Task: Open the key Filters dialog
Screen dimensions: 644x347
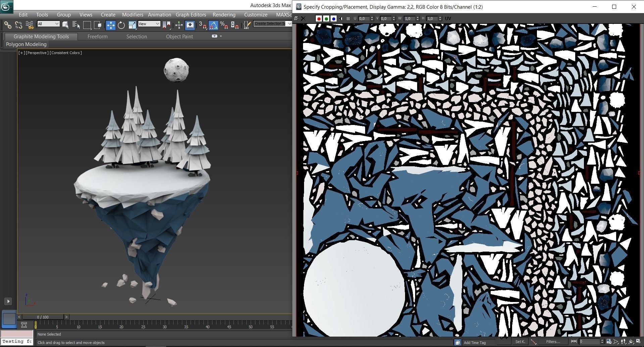Action: pyautogui.click(x=553, y=342)
